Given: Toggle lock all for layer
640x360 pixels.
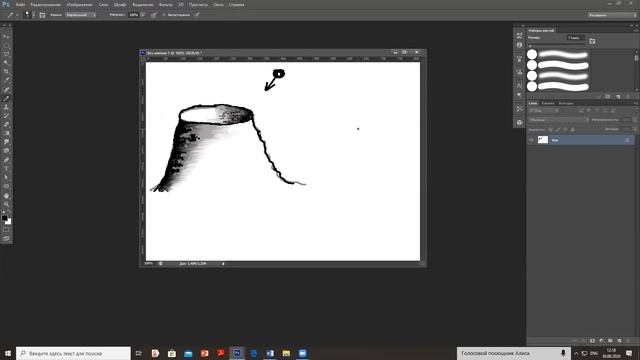Looking at the screenshot, I should 572,129.
